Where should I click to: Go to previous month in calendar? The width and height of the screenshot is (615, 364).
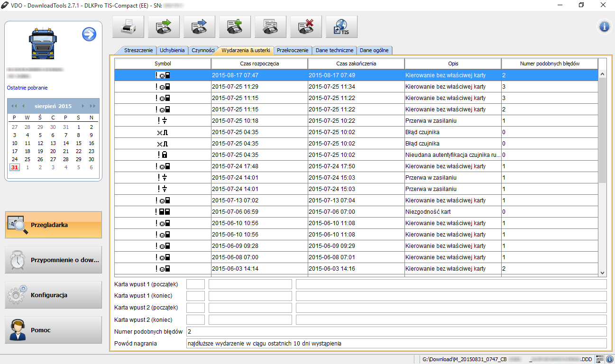point(23,106)
